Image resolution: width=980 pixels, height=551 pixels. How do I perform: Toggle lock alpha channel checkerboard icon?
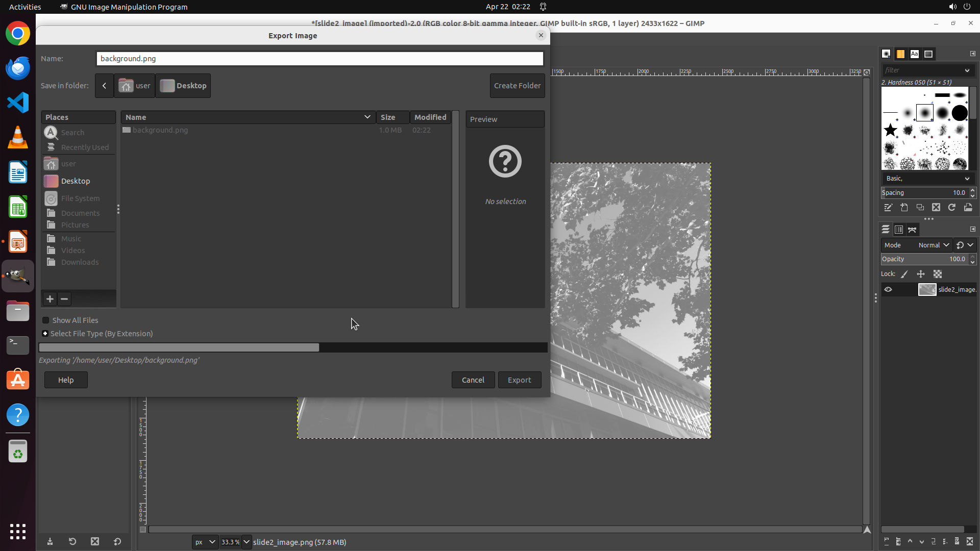[x=938, y=274]
